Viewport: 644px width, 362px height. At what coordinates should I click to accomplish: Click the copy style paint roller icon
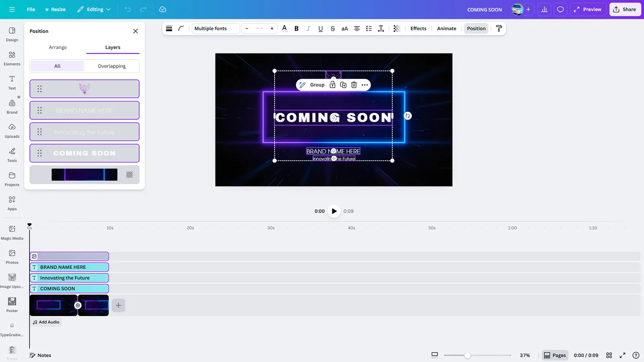pyautogui.click(x=499, y=29)
